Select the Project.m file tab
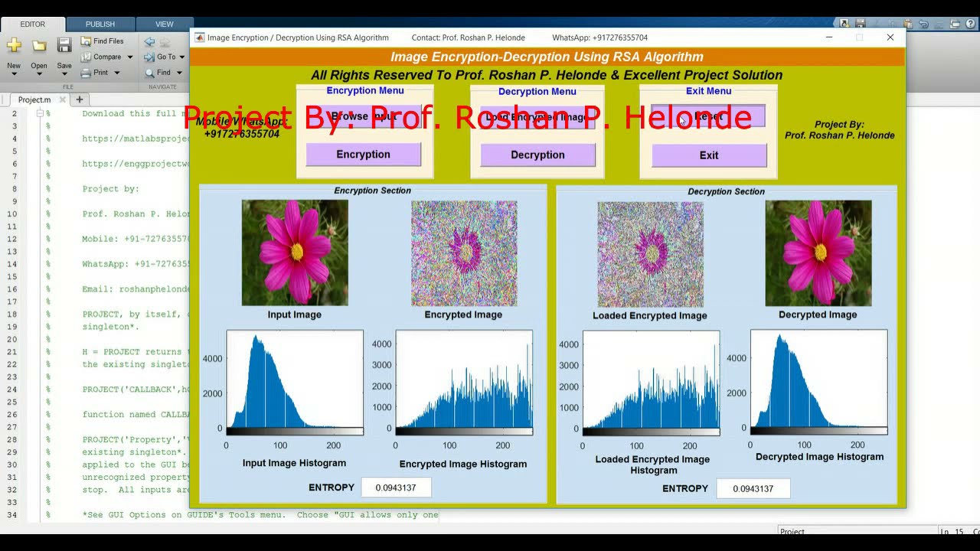 [34, 99]
